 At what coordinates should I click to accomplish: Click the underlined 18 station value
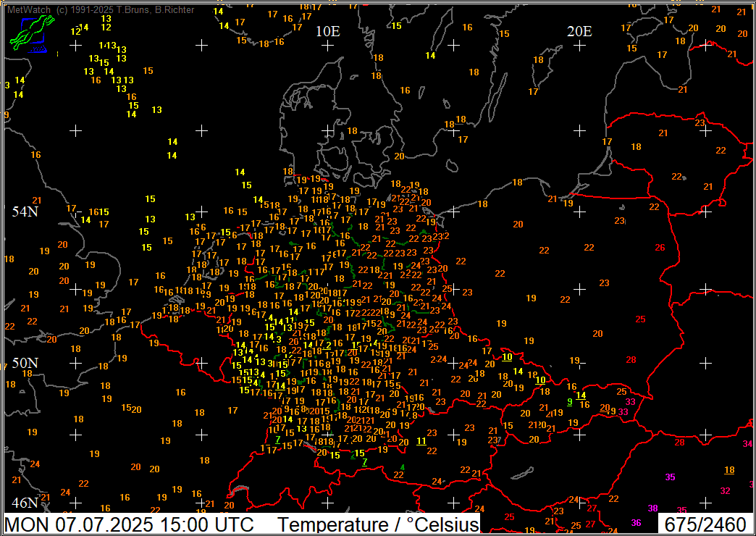coord(729,470)
